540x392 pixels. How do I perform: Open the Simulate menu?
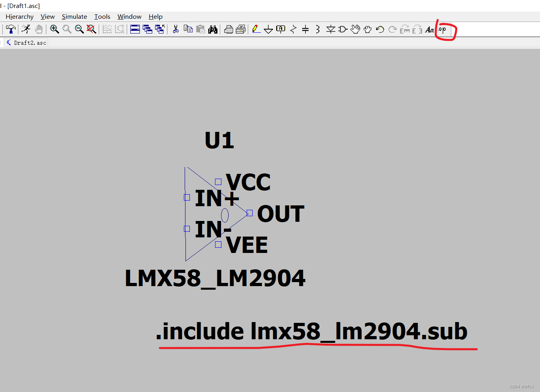point(74,16)
